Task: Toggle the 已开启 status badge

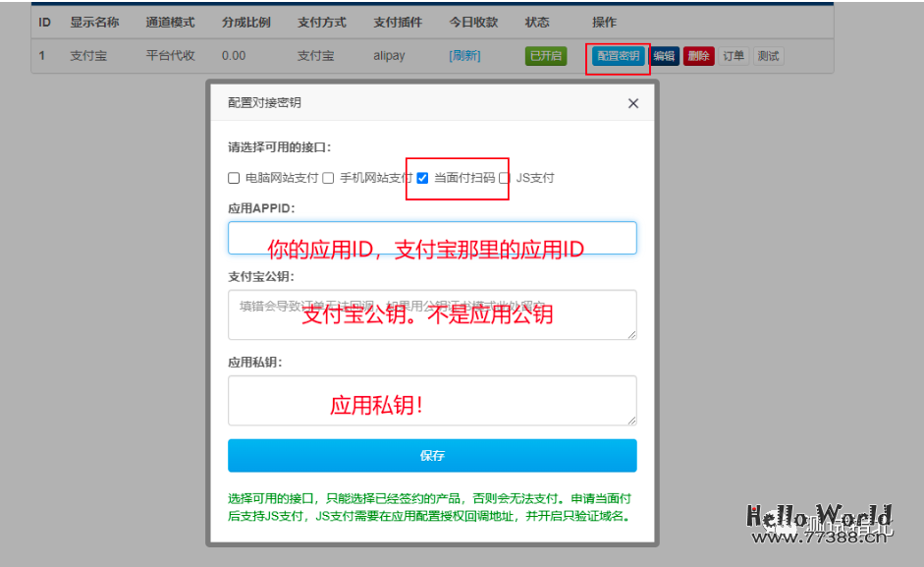Action: pyautogui.click(x=546, y=56)
